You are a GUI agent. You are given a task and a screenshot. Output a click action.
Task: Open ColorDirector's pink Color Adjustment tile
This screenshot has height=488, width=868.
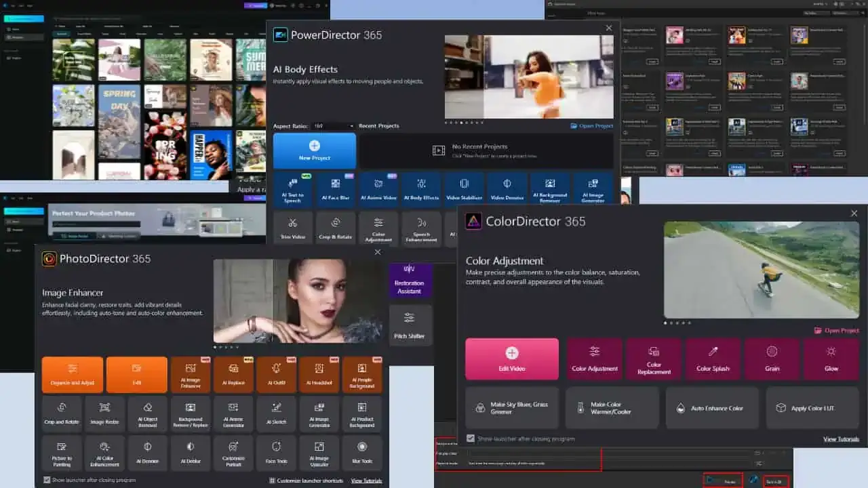click(595, 359)
